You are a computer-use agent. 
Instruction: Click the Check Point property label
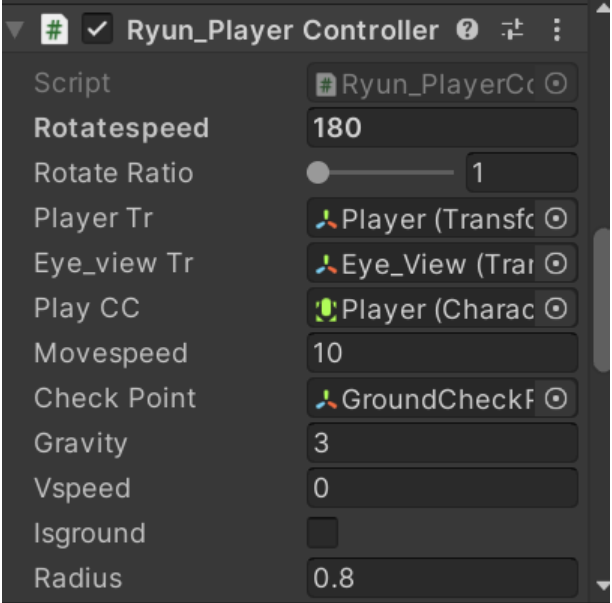click(115, 398)
